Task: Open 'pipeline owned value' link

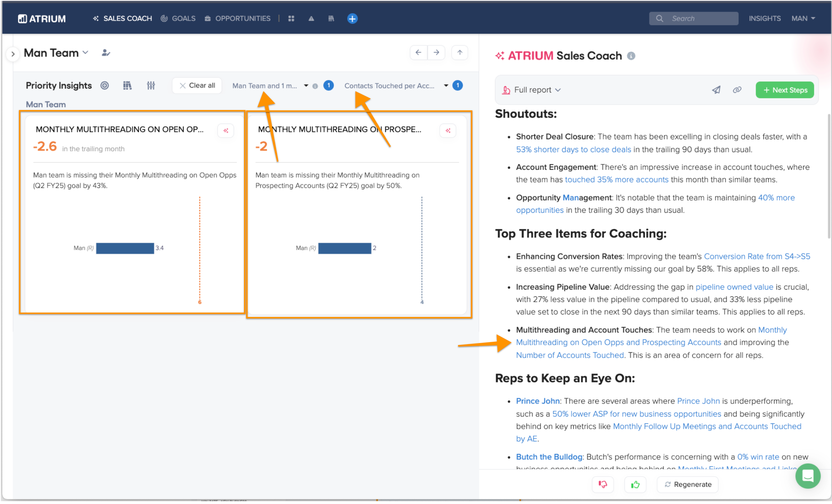Action: click(x=734, y=287)
